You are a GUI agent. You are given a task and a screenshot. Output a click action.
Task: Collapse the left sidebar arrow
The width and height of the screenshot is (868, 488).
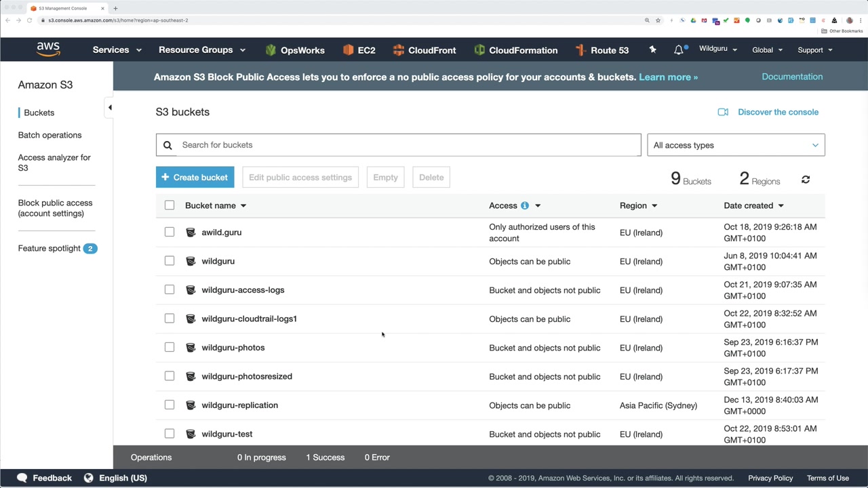110,107
